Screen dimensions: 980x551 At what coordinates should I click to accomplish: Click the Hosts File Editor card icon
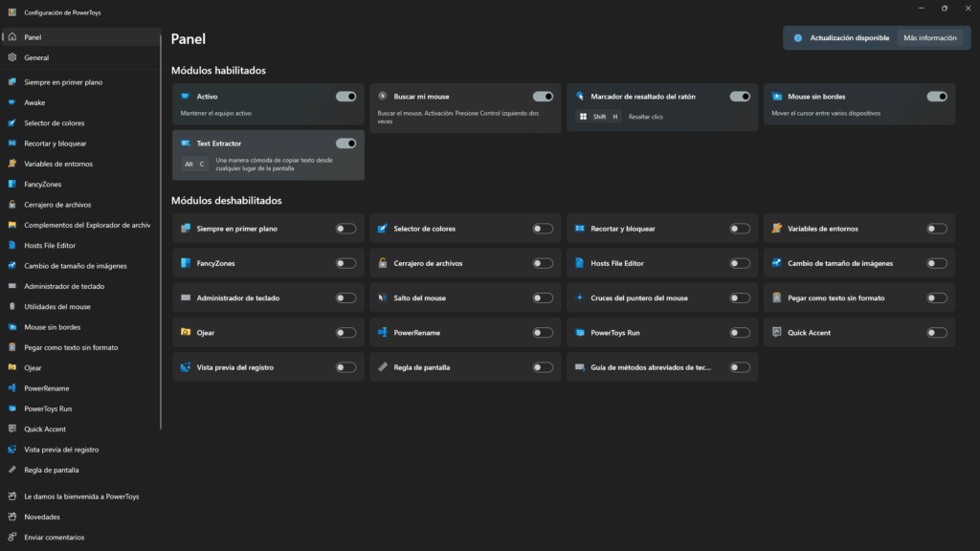point(579,263)
